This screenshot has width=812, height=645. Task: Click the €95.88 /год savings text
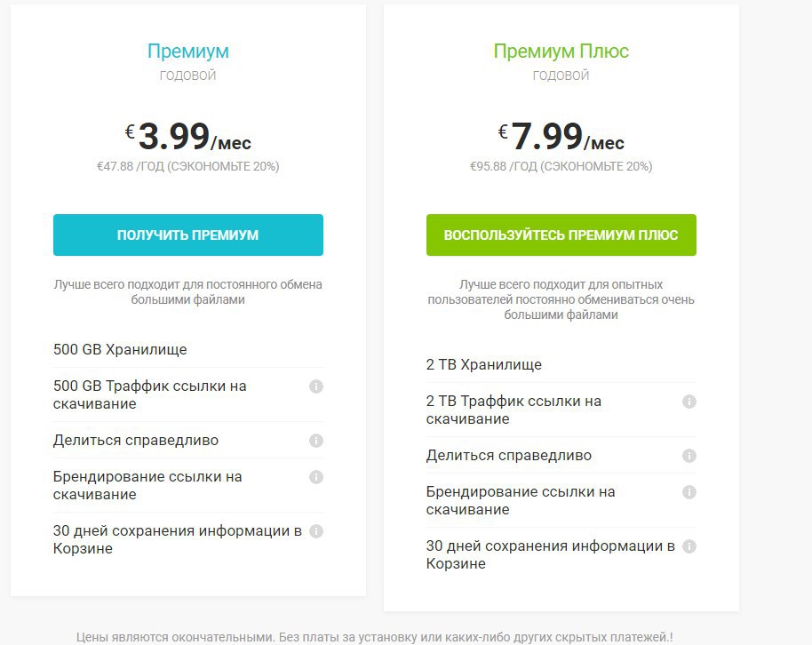(x=561, y=166)
